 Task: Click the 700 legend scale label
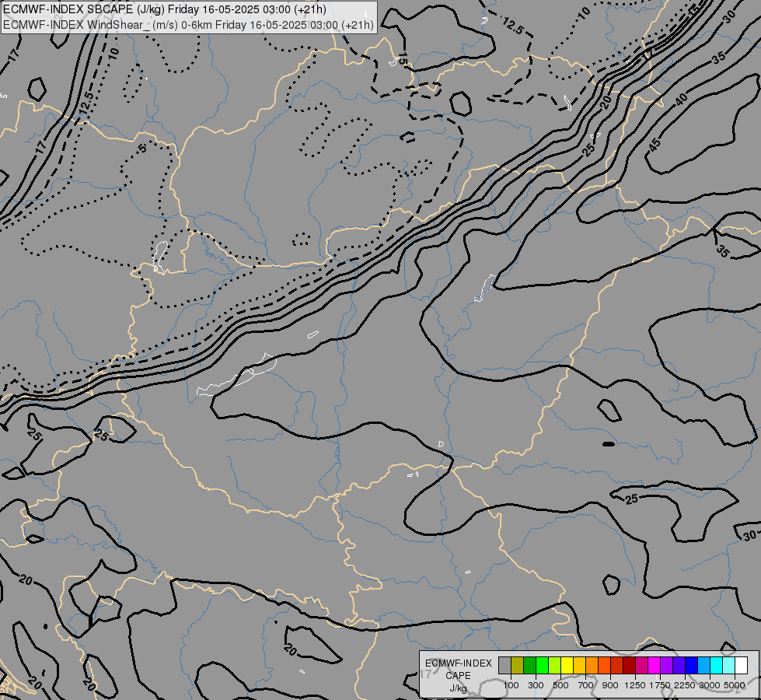coord(586,685)
